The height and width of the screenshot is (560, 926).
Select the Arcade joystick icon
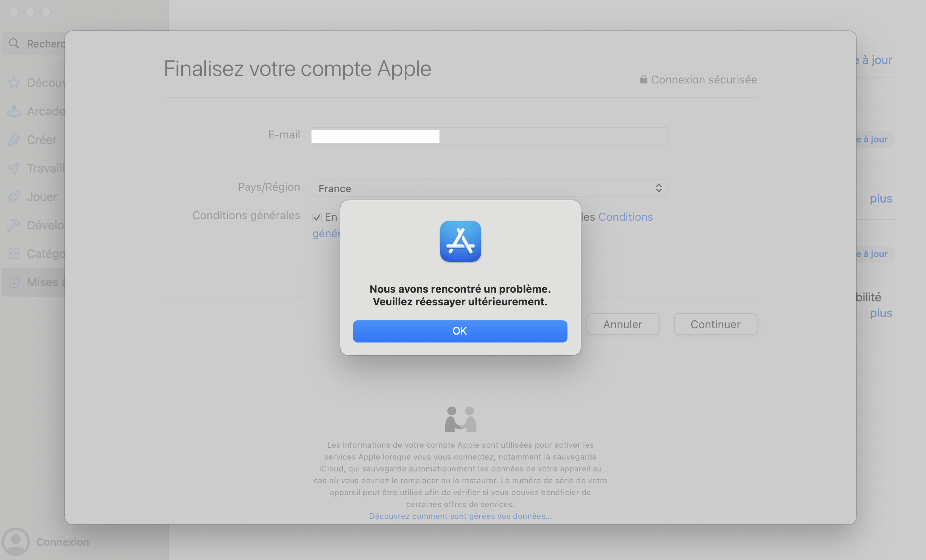pyautogui.click(x=14, y=111)
